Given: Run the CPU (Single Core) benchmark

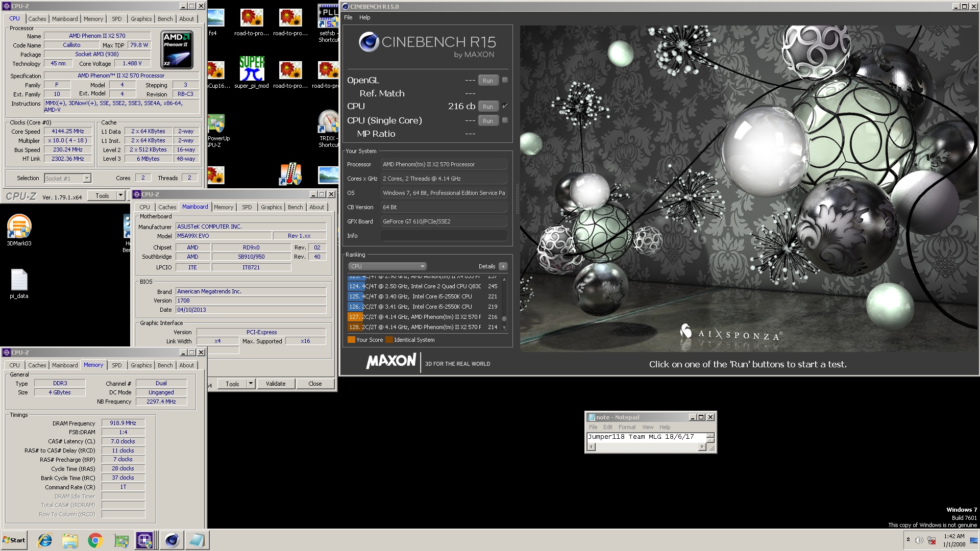Looking at the screenshot, I should click(x=488, y=120).
